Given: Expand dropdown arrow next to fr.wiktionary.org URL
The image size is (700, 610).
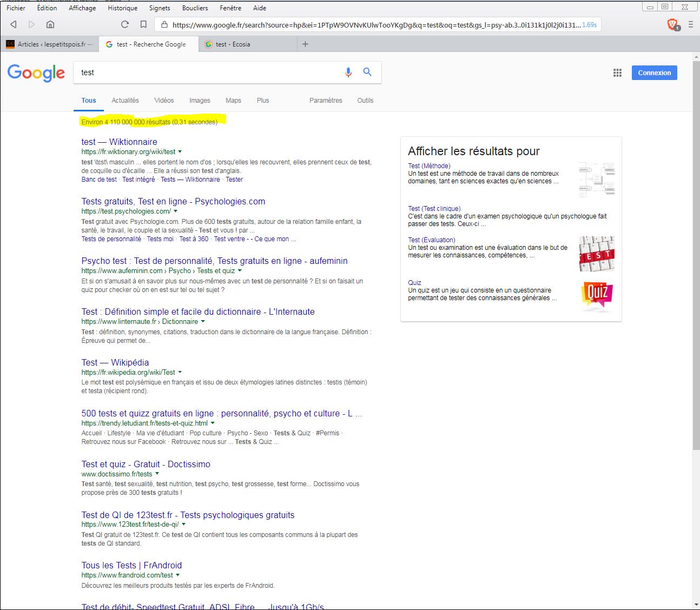Looking at the screenshot, I should pyautogui.click(x=180, y=152).
